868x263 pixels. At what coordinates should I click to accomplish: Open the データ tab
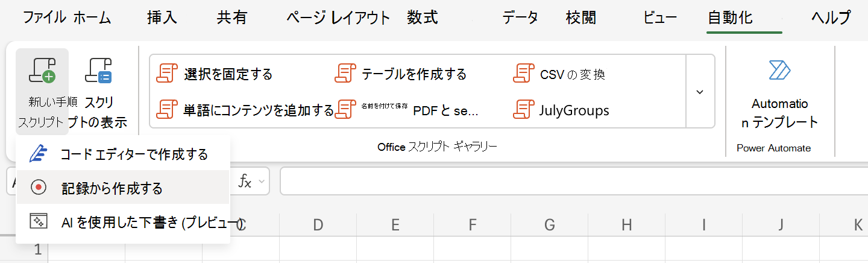[520, 17]
